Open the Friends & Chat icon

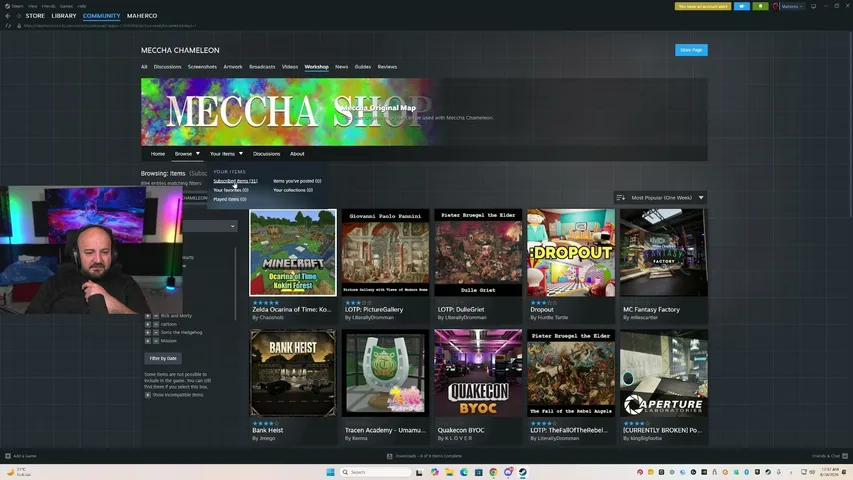click(845, 456)
